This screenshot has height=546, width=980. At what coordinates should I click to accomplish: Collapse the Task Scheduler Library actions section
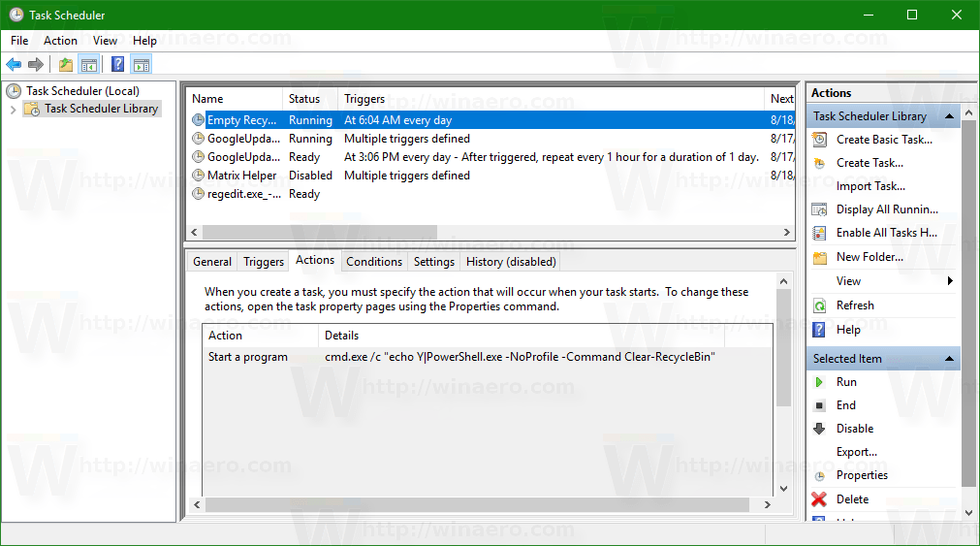pos(949,116)
